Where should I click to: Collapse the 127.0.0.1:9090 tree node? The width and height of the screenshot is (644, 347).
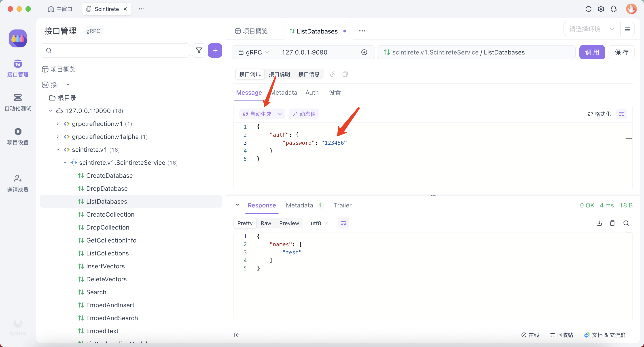point(51,111)
